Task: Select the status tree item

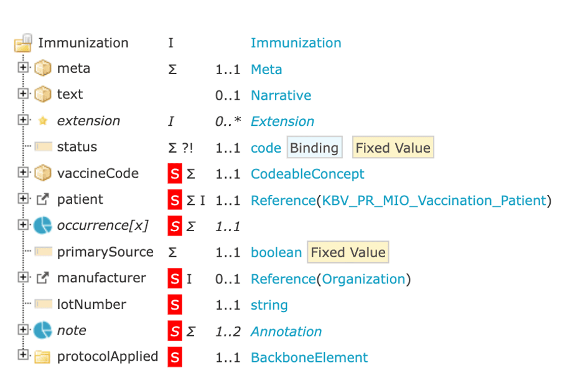Action: point(77,147)
